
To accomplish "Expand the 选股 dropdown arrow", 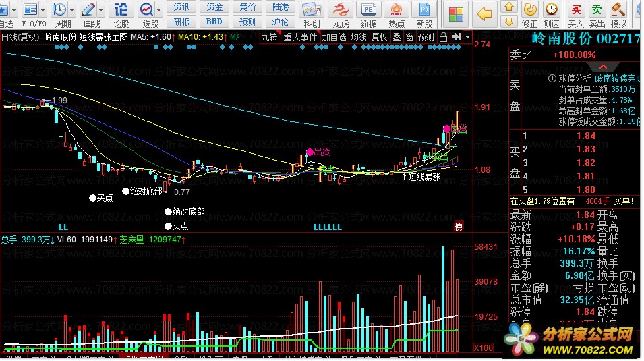I will 159,9.
